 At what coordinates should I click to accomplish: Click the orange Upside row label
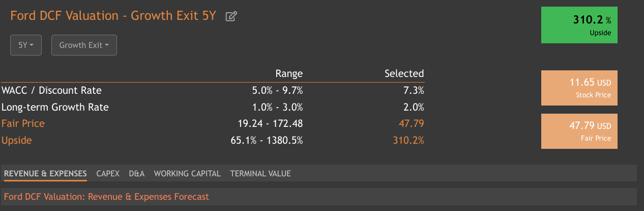pyautogui.click(x=17, y=140)
